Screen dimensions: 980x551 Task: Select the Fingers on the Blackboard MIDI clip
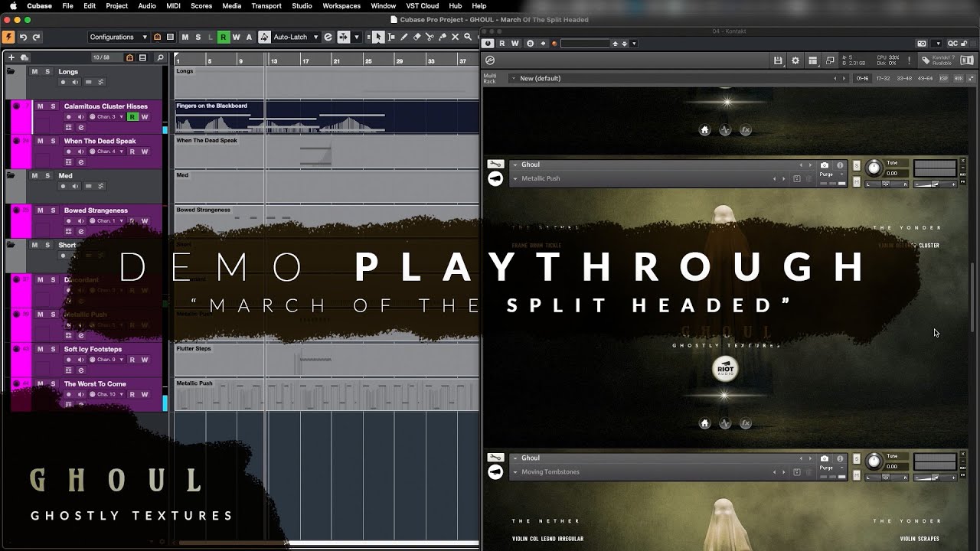[x=327, y=117]
